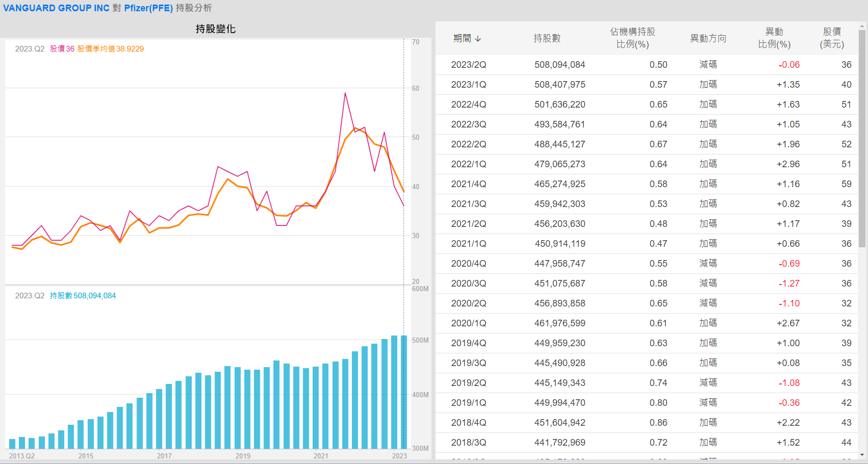Click the 異動比例(%) column header
Screen dimensions: 868x464
coord(774,38)
